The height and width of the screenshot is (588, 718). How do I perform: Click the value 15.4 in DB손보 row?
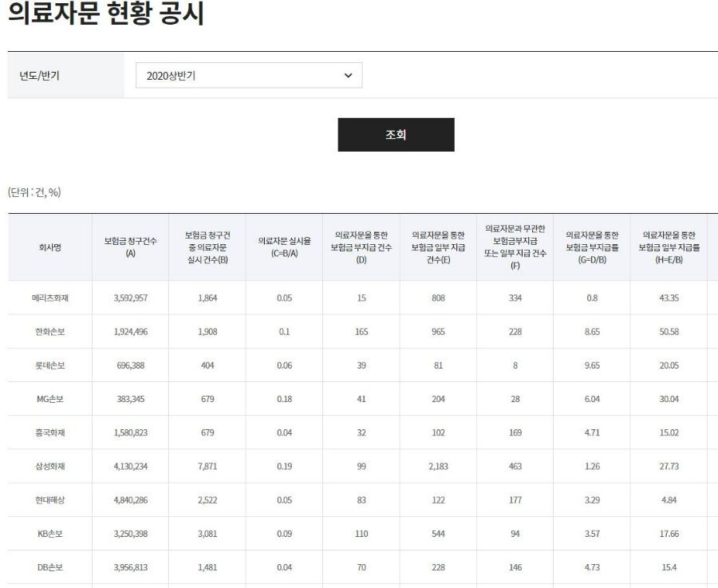tap(669, 567)
